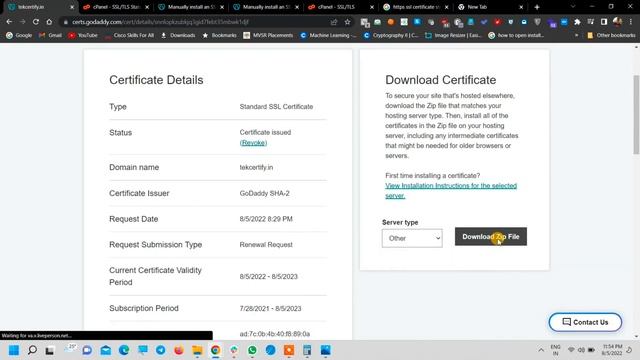
Task: Open the Windows Start menu
Action: [14, 350]
